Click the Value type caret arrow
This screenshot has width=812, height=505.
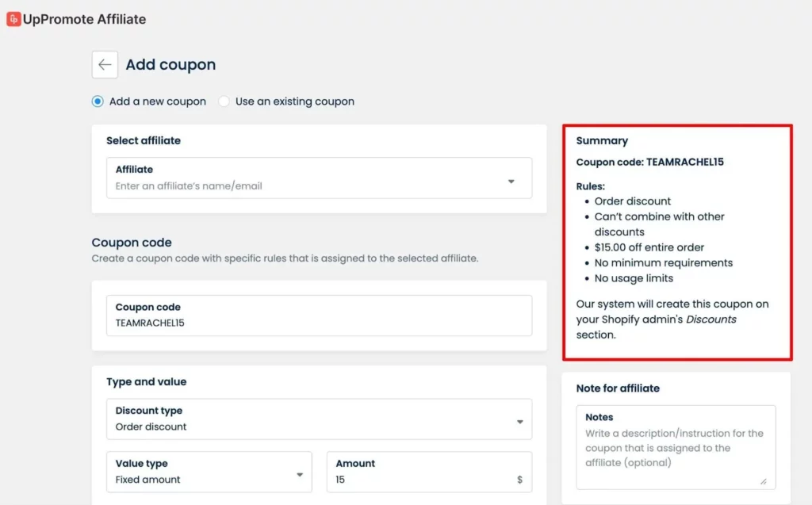click(300, 475)
